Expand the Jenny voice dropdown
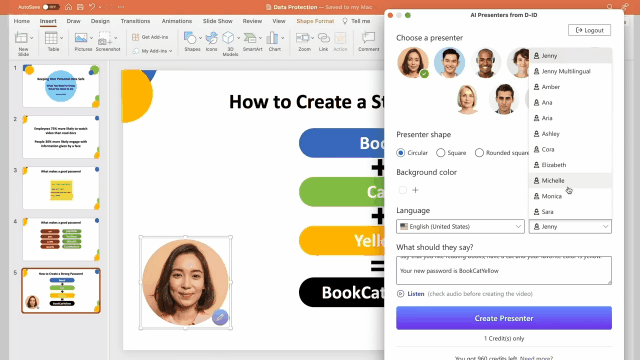Screen dimensions: 640x360 [x=570, y=227]
